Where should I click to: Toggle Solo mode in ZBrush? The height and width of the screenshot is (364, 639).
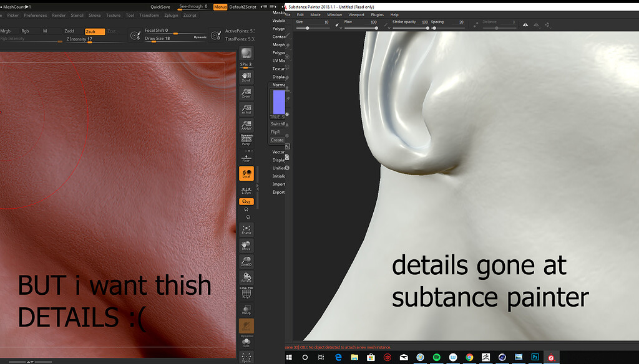coord(246,341)
